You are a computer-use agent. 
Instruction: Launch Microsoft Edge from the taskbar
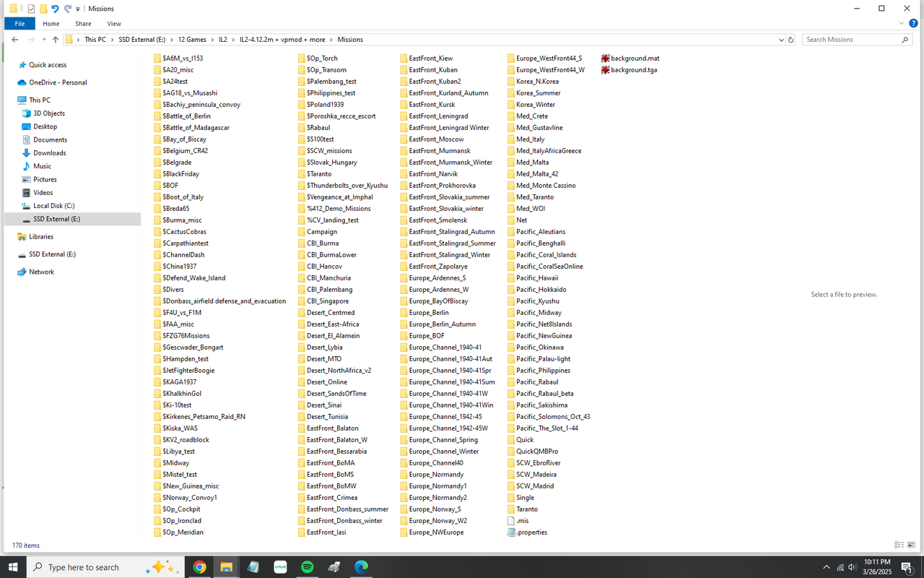pyautogui.click(x=360, y=567)
